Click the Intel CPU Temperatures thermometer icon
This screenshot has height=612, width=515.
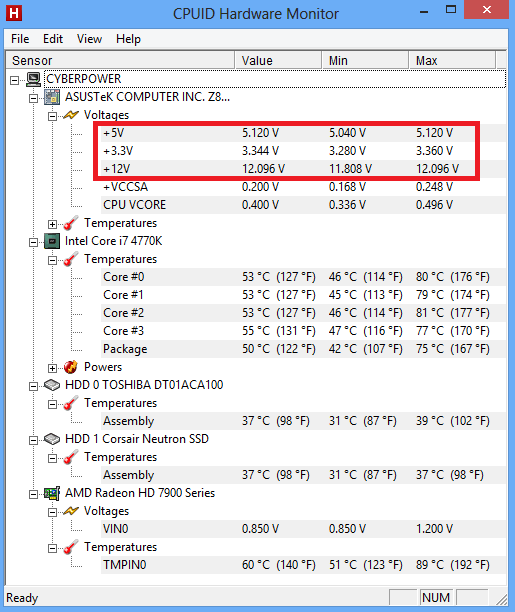[71, 259]
